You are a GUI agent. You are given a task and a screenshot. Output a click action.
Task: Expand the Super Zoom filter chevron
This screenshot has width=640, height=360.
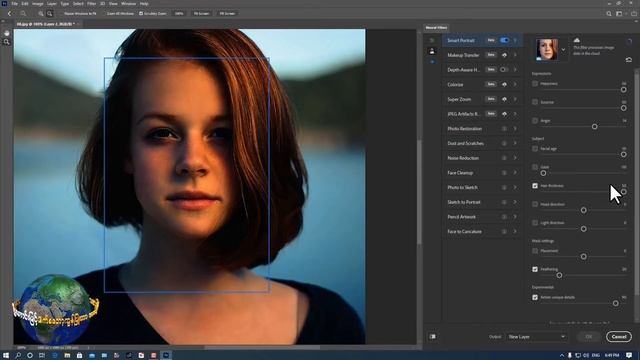pos(516,99)
